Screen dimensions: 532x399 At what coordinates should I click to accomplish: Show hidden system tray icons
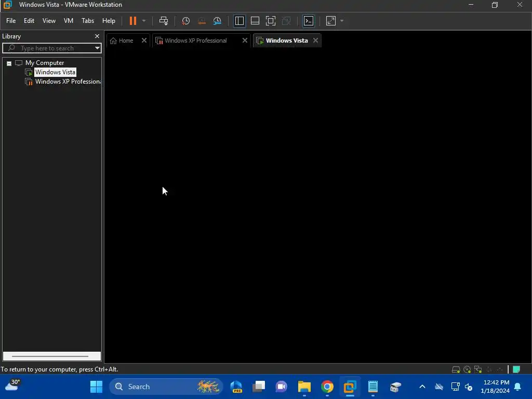click(x=422, y=387)
